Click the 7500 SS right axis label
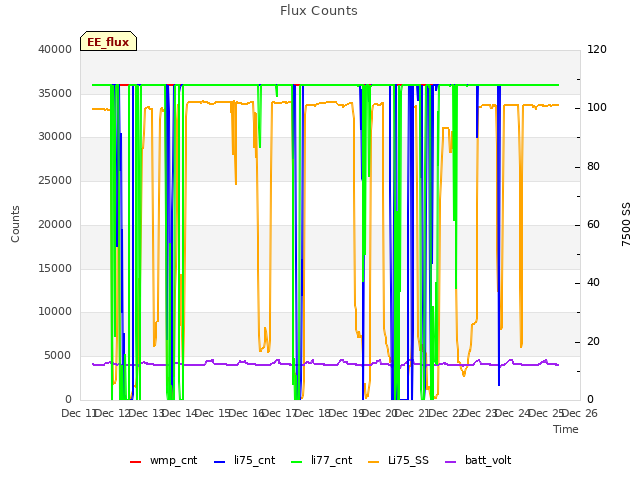This screenshot has height=480, width=640. coord(626,224)
